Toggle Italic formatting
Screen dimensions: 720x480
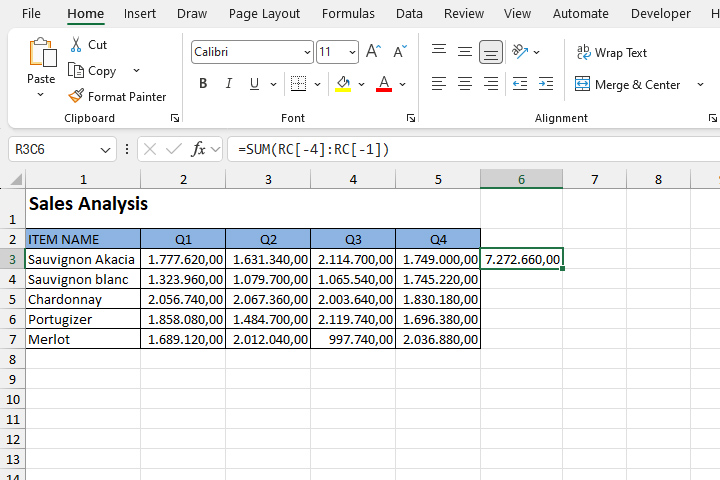click(229, 84)
